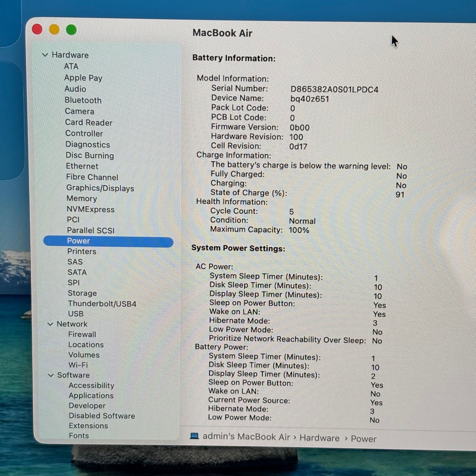Select Memory hardware information
The height and width of the screenshot is (476, 476).
(x=82, y=198)
